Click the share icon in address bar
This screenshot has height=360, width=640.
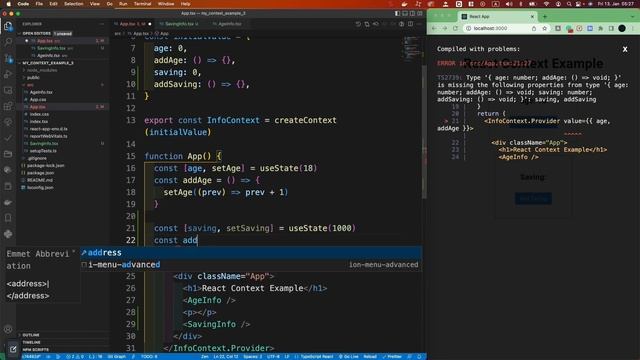pyautogui.click(x=534, y=29)
